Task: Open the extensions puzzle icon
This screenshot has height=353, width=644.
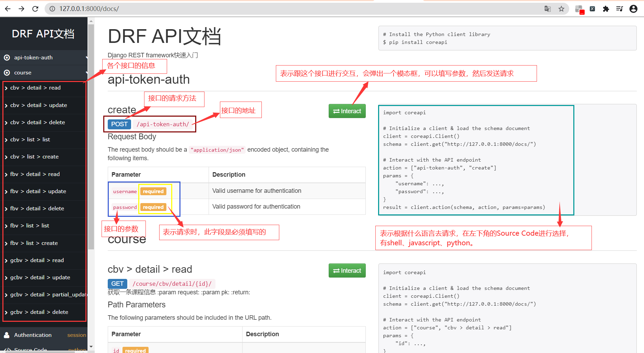Action: click(606, 9)
